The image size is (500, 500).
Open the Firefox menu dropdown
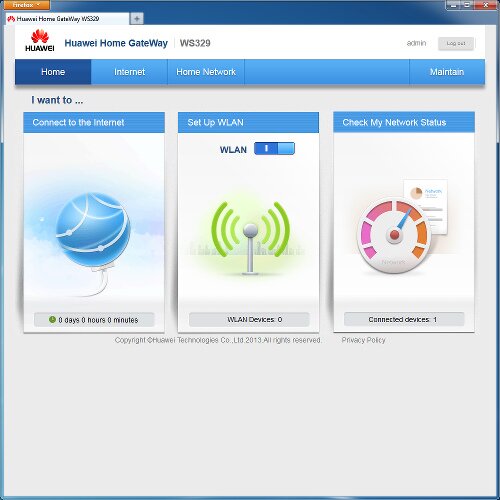tap(25, 5)
